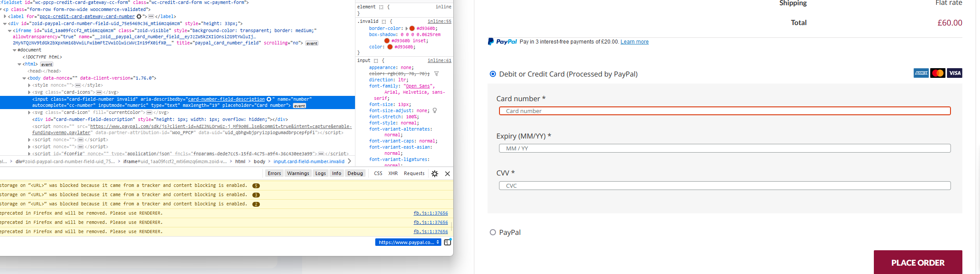980x274 pixels.
Task: Expand the svg card-icon node
Action: [29, 113]
